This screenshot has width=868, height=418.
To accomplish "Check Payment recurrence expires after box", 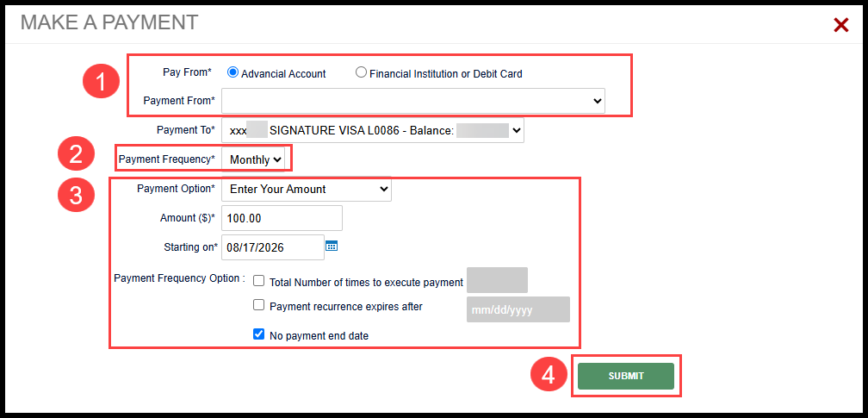I will click(258, 305).
